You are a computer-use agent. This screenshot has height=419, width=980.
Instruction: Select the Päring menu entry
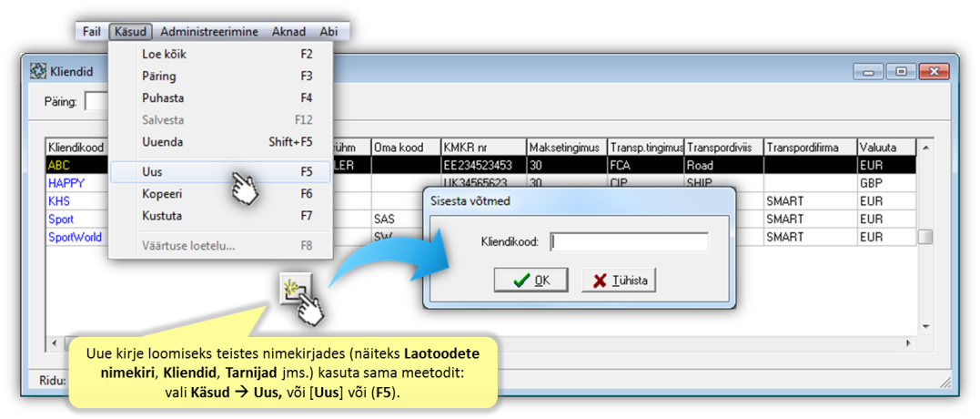[220, 77]
